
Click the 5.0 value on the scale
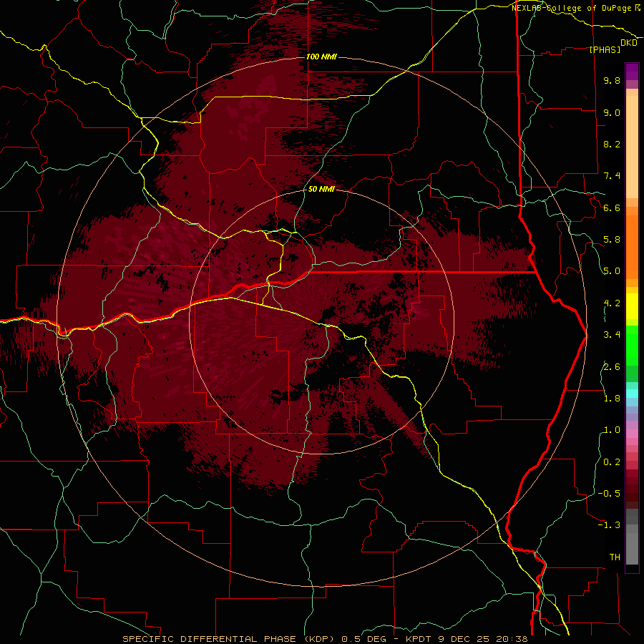612,271
